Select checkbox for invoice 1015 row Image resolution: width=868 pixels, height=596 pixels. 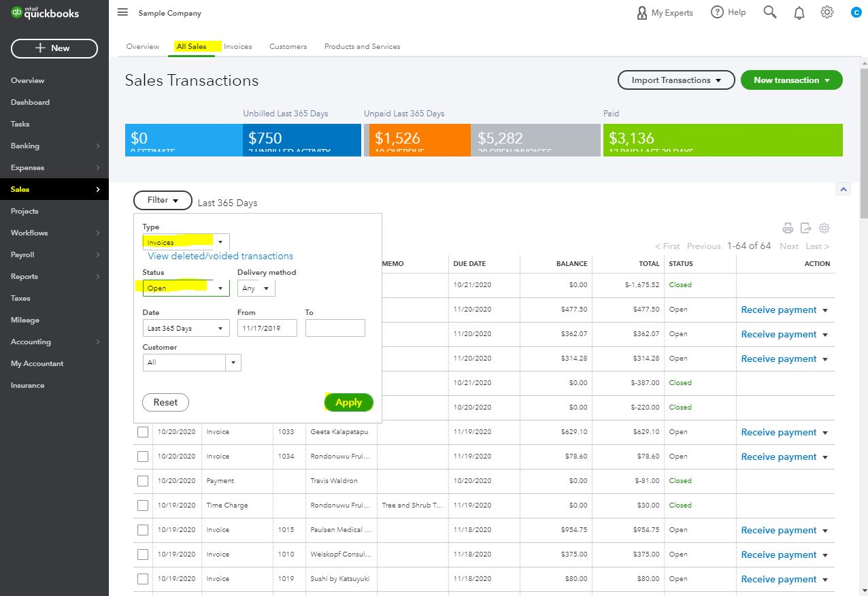pos(143,530)
